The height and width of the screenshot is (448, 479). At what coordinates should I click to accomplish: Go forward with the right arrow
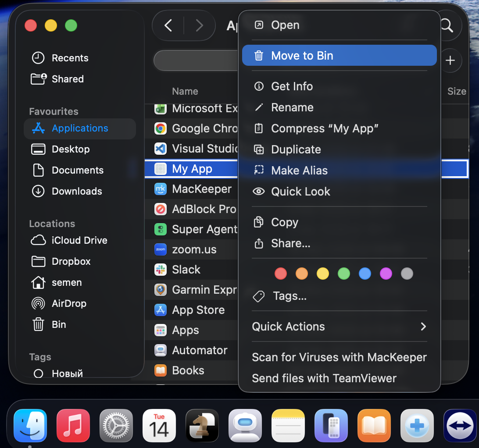pos(200,26)
